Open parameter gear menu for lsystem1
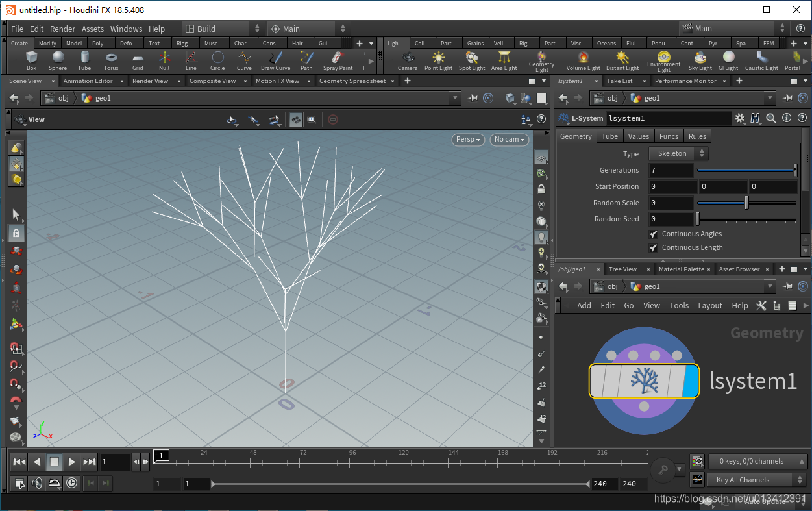This screenshot has width=812, height=511. coord(739,118)
